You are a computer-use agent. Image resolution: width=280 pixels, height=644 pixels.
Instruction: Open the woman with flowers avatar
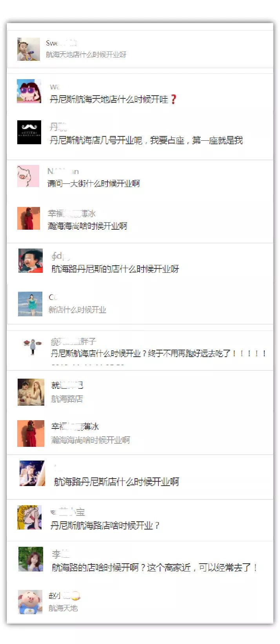tap(31, 559)
